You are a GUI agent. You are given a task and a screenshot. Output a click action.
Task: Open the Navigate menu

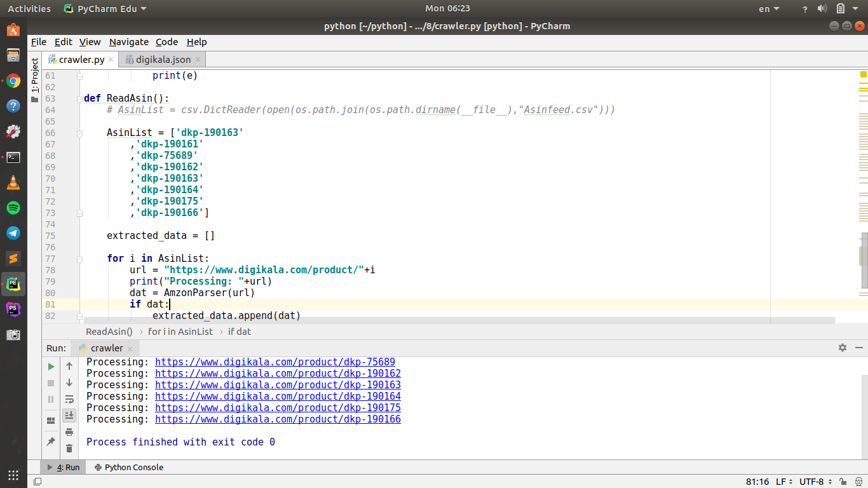[129, 42]
